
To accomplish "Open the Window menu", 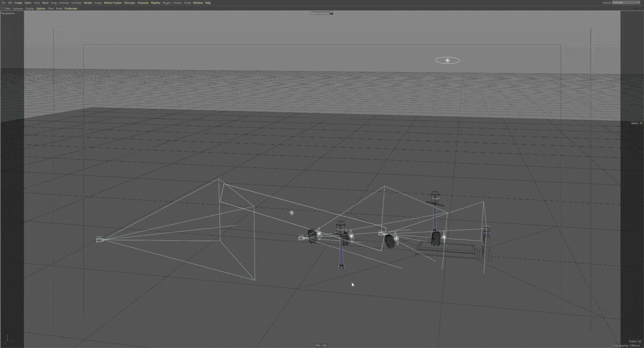I will [x=198, y=3].
